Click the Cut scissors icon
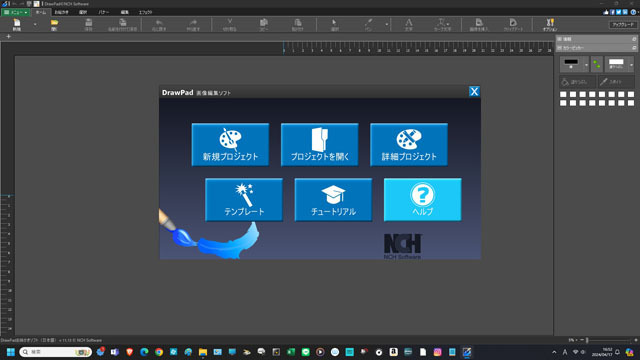The height and width of the screenshot is (360, 640). coord(229,24)
